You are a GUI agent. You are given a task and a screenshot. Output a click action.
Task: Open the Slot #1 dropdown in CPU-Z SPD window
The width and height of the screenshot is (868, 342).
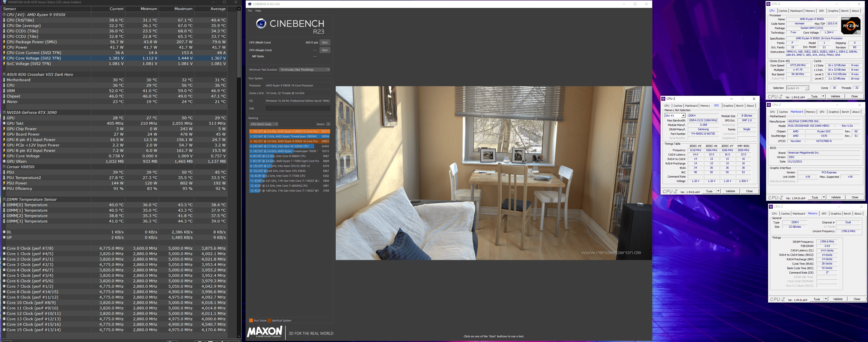pos(675,116)
